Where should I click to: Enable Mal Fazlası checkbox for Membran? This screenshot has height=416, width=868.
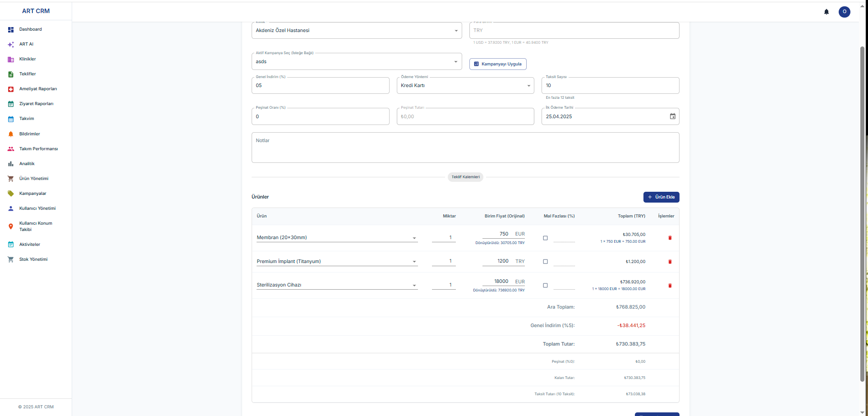tap(545, 238)
